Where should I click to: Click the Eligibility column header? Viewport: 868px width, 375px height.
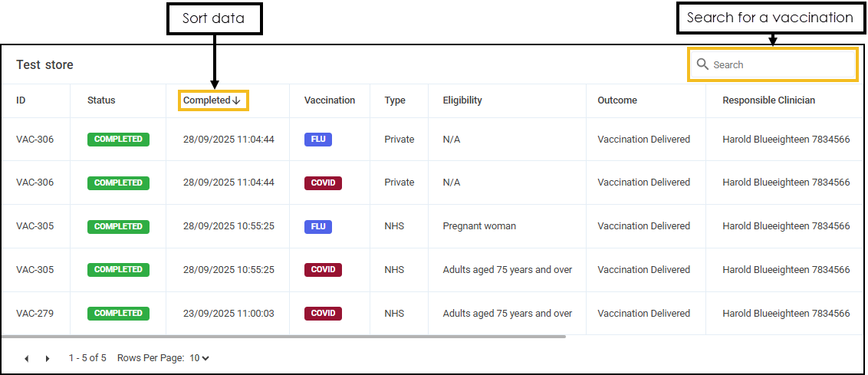click(x=462, y=100)
